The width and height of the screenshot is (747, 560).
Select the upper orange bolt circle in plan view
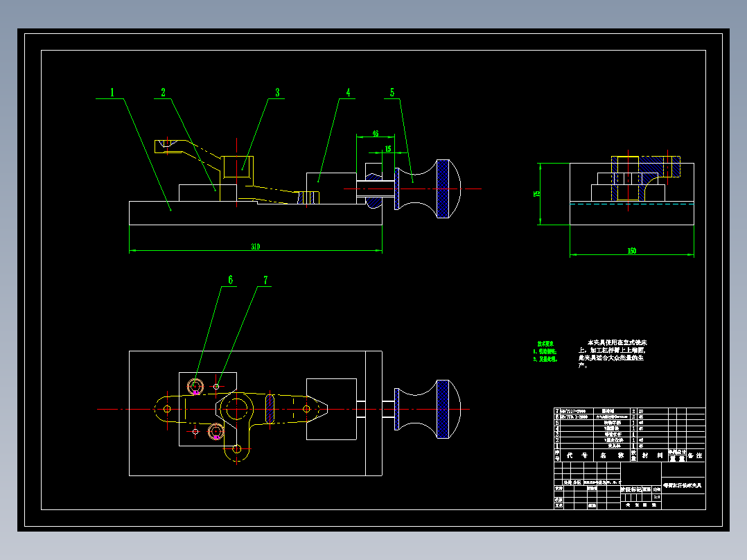pyautogui.click(x=195, y=387)
